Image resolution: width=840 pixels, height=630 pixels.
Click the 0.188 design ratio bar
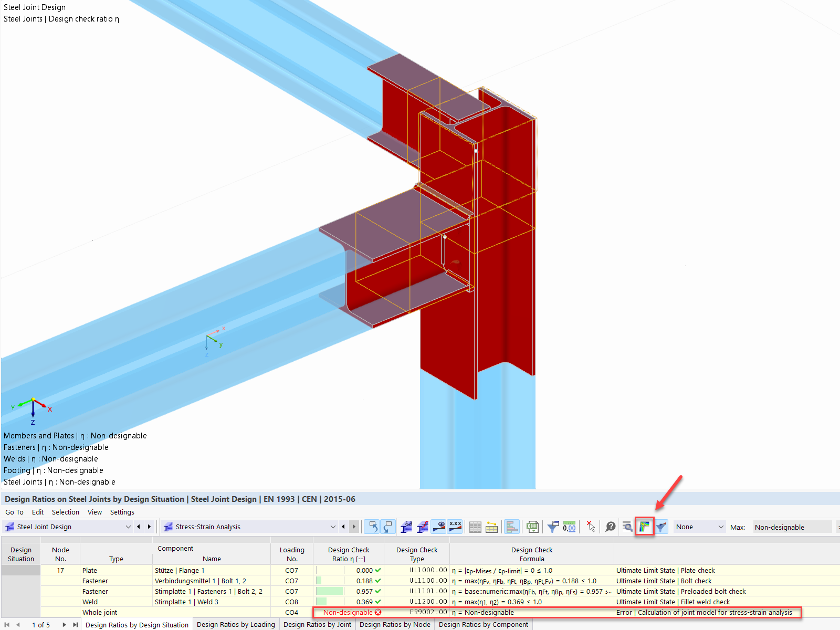(x=319, y=581)
